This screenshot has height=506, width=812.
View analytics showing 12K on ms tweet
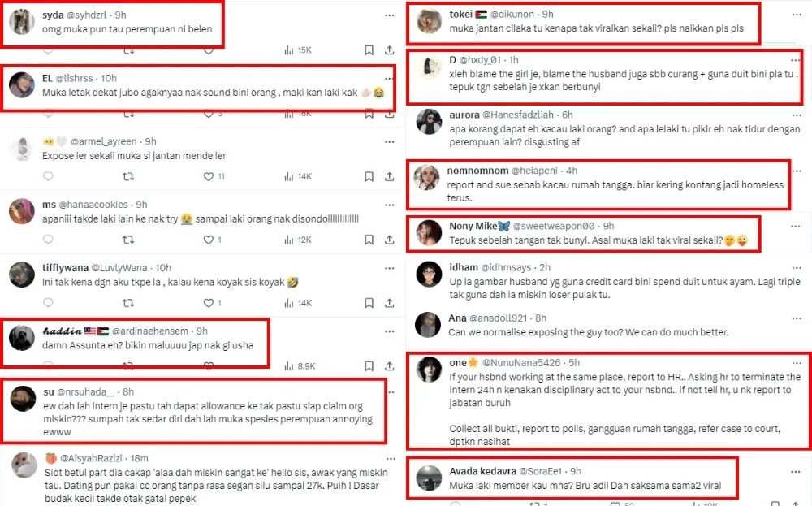pyautogui.click(x=298, y=240)
